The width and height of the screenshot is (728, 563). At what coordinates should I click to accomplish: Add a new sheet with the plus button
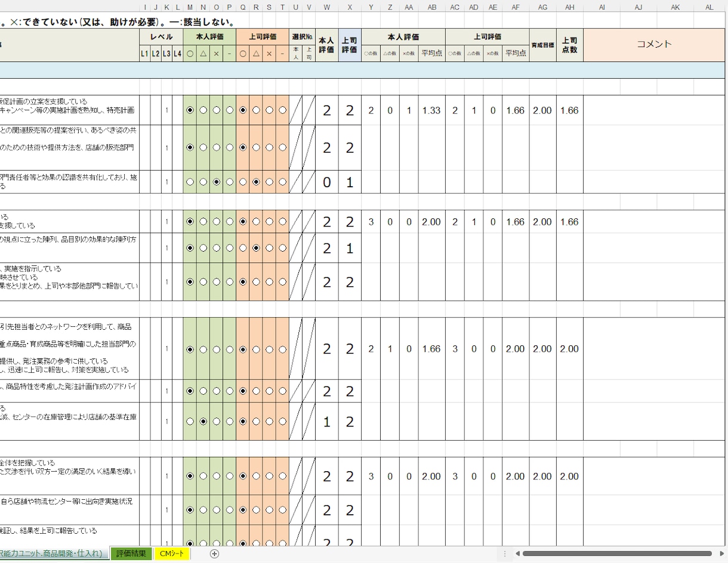215,553
